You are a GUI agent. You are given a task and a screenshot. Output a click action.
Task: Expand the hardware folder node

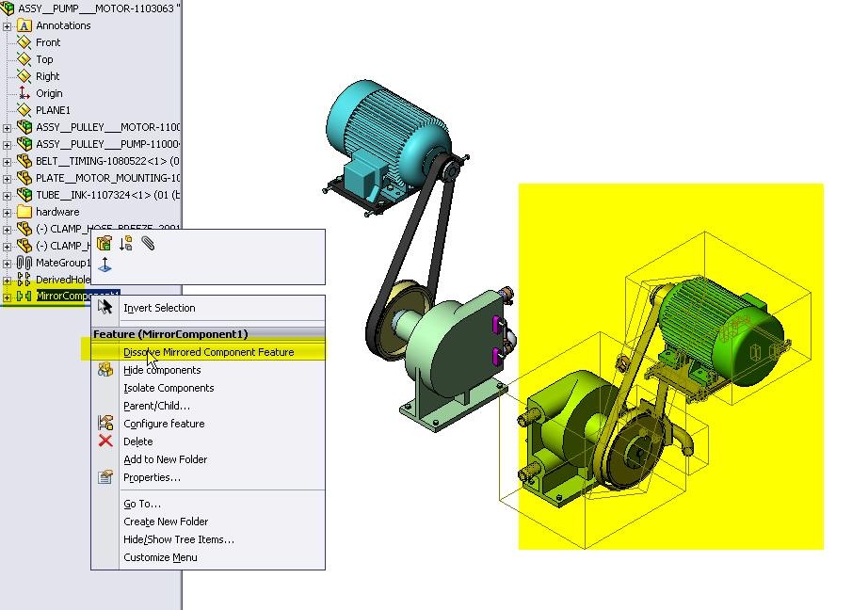[x=7, y=213]
